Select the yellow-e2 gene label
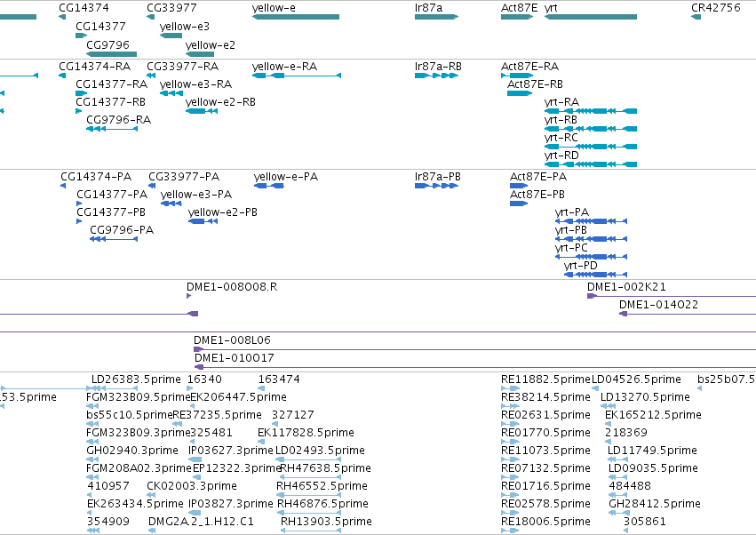This screenshot has width=756, height=535. click(x=211, y=44)
